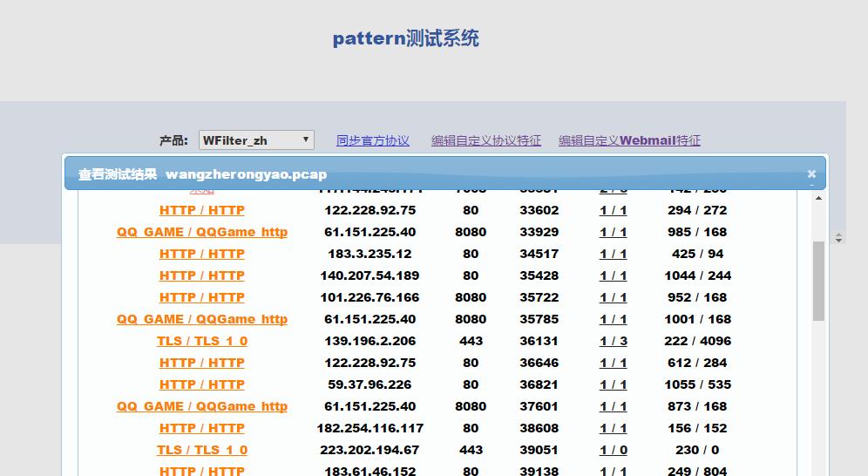Click the source port value 38608
The width and height of the screenshot is (868, 476).
539,428
